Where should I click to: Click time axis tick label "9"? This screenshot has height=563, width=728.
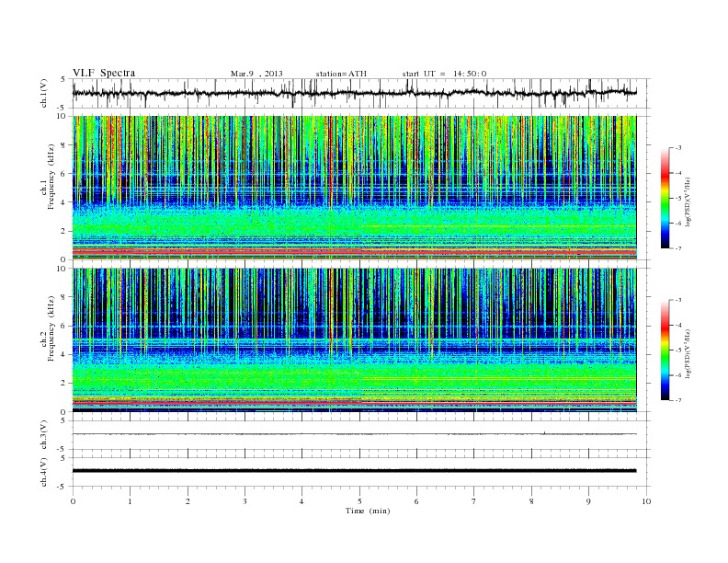pyautogui.click(x=588, y=501)
